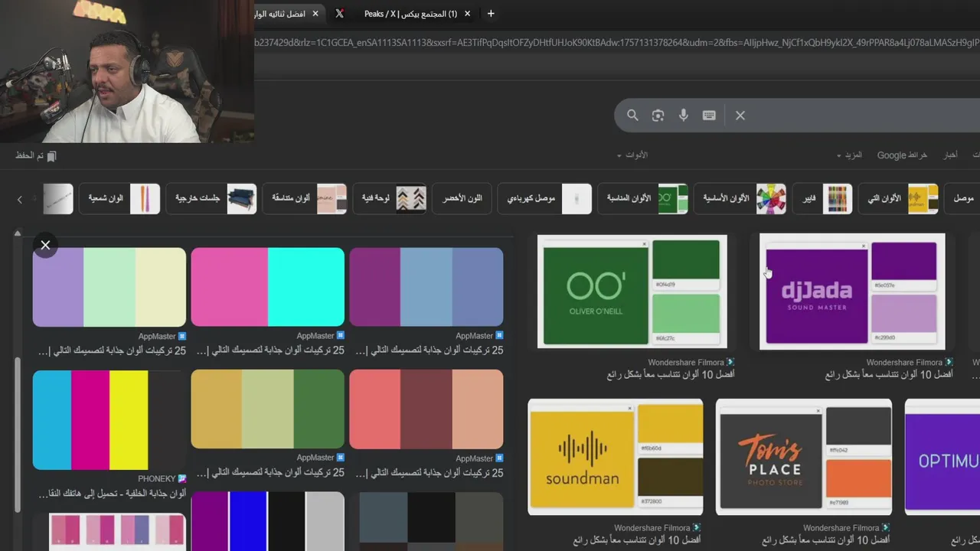
Task: Open the الأدوات tools dropdown
Action: [632, 155]
